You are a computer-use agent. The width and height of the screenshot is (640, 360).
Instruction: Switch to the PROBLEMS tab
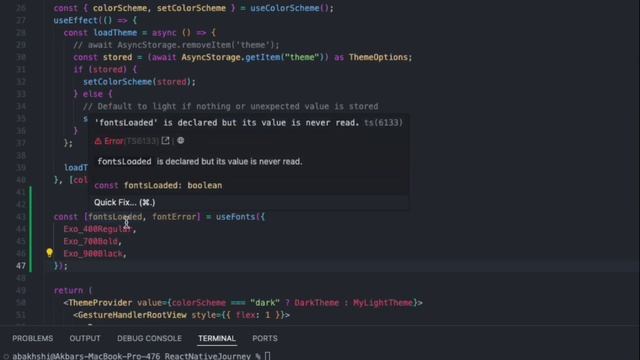33,338
